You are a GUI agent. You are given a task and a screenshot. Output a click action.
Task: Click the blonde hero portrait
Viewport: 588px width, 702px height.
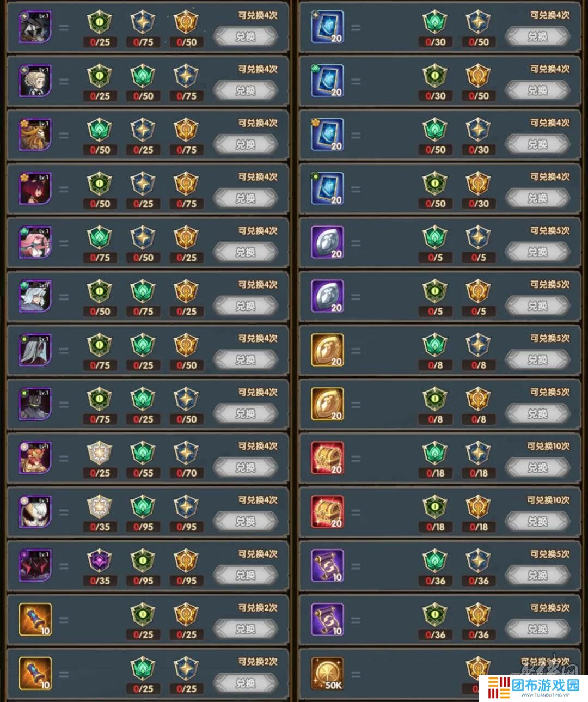tap(35, 81)
